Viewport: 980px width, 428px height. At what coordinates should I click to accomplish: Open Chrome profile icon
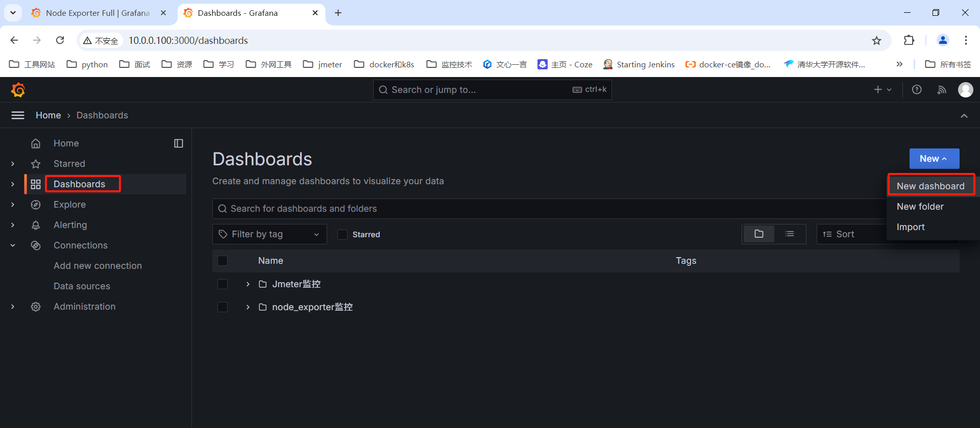943,40
